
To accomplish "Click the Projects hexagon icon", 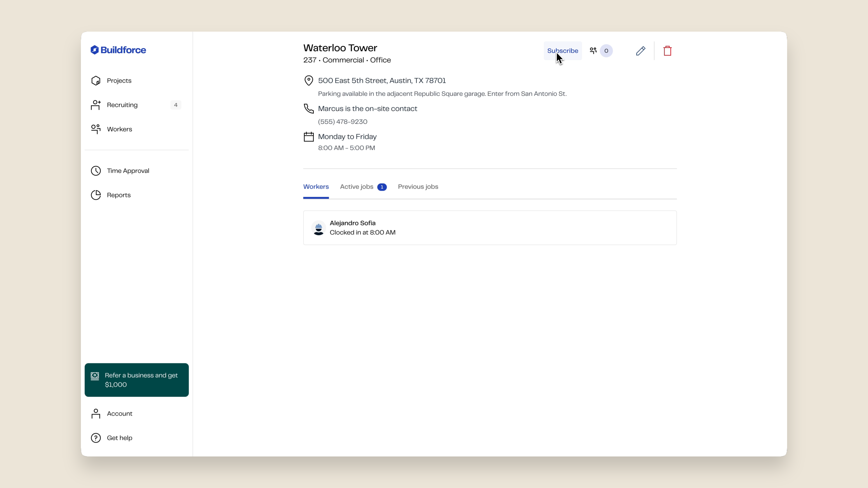I will click(x=96, y=80).
